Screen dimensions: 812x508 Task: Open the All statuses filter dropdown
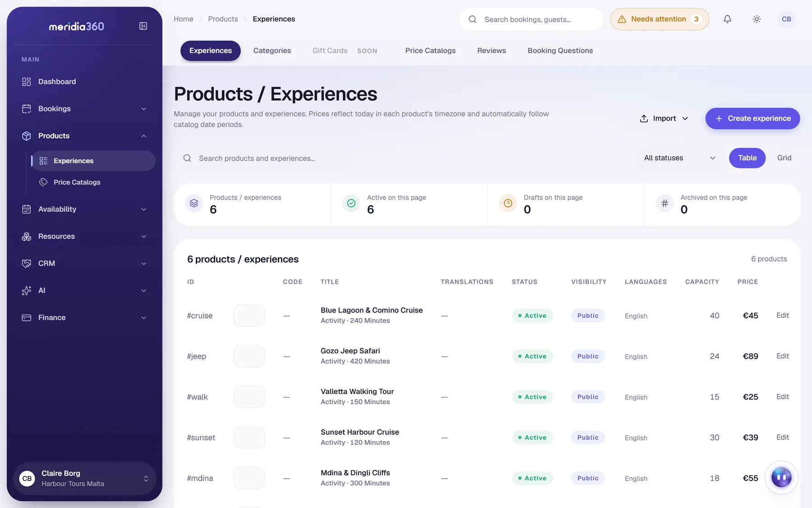coord(679,158)
